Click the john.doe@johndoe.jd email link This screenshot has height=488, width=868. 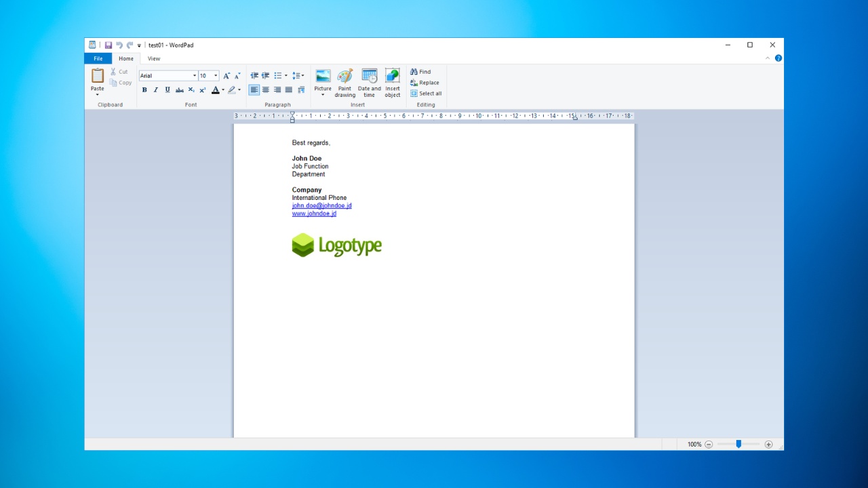tap(322, 205)
